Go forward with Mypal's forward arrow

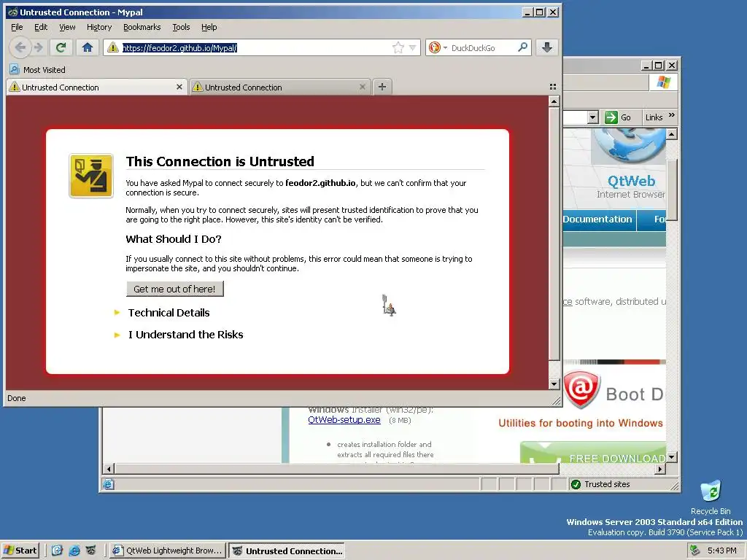coord(39,47)
